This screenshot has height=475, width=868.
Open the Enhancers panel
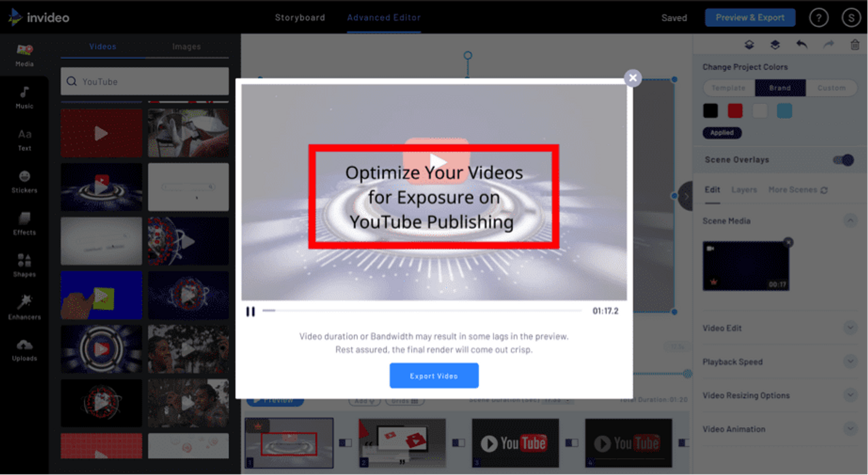24,309
